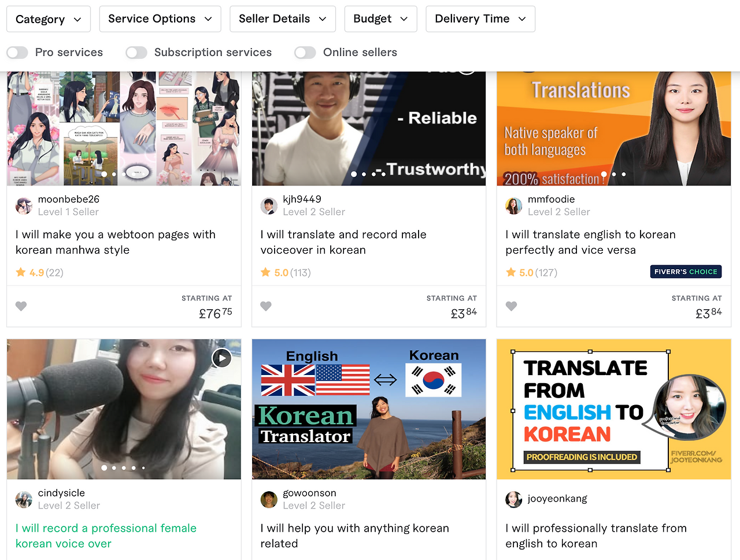Select the third carousel dot on kjh9449's gig

point(373,174)
